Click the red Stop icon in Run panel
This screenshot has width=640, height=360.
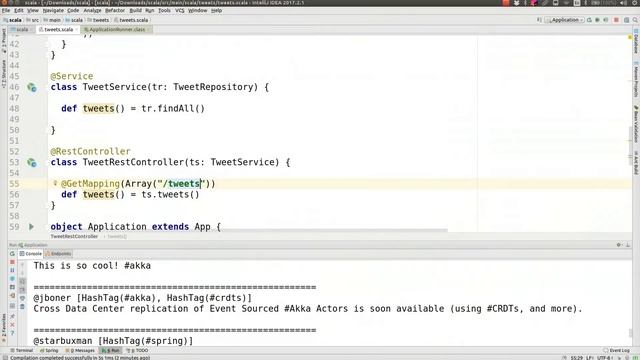pos(12,262)
